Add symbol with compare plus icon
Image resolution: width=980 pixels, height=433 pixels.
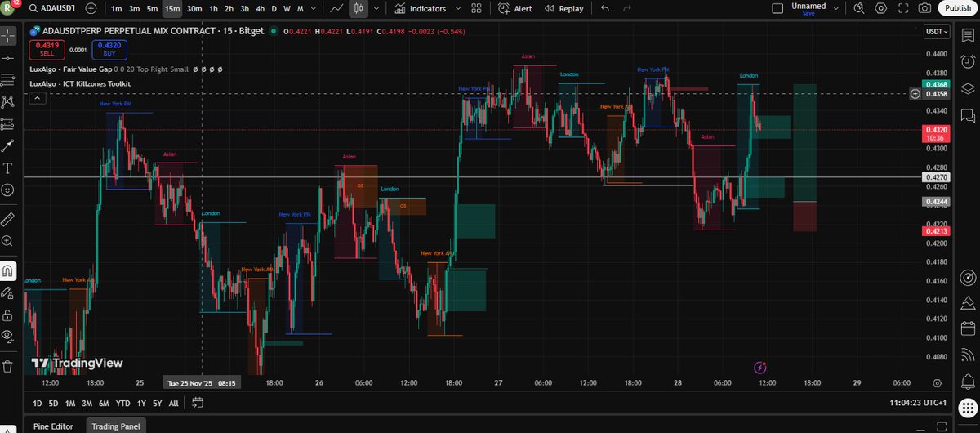pyautogui.click(x=90, y=8)
